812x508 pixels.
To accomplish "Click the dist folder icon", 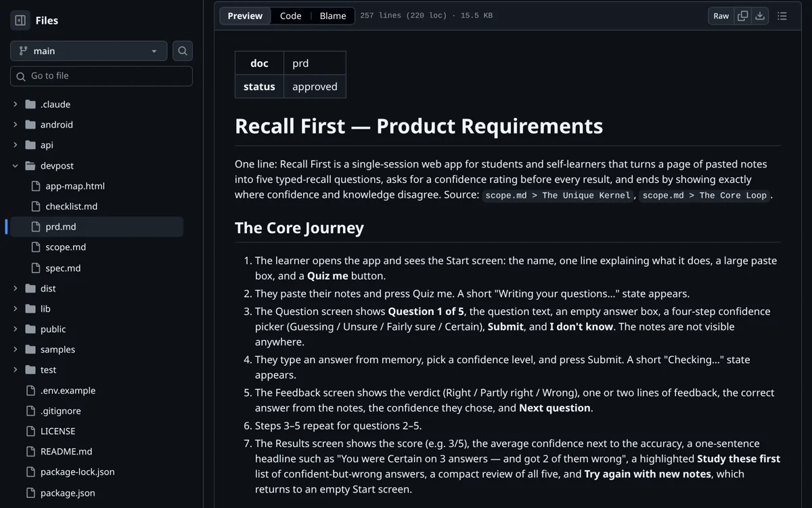I will (30, 289).
